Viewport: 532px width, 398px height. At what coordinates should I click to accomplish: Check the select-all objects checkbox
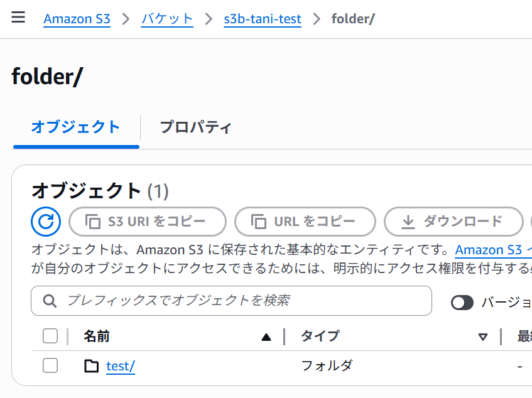tap(50, 336)
